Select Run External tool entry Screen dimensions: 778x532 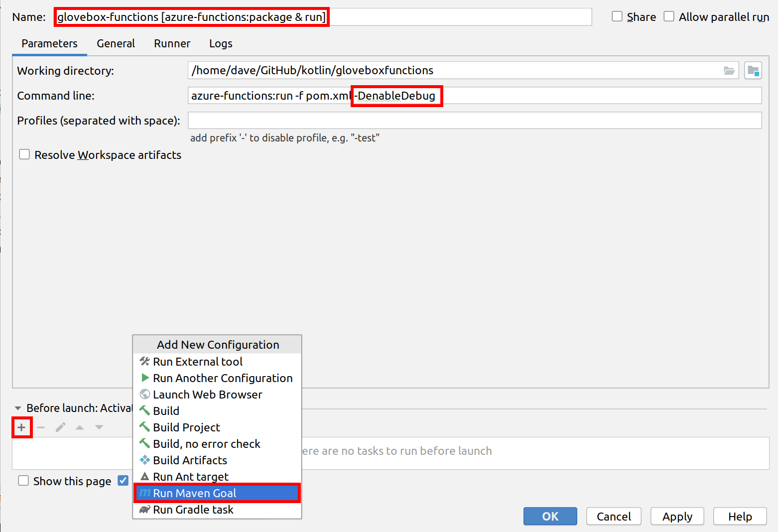[x=217, y=362]
